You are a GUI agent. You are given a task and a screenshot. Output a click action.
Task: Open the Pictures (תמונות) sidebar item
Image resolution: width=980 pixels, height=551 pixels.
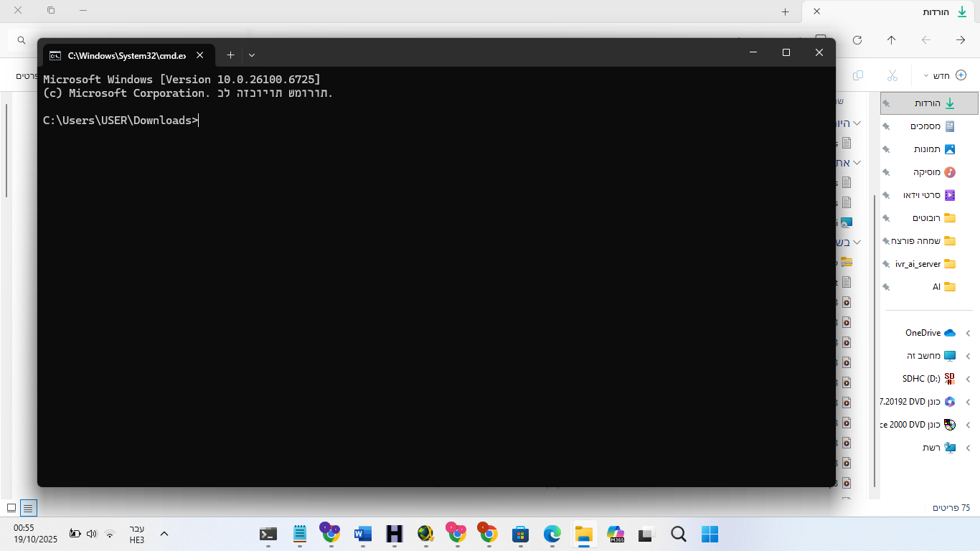pos(927,149)
